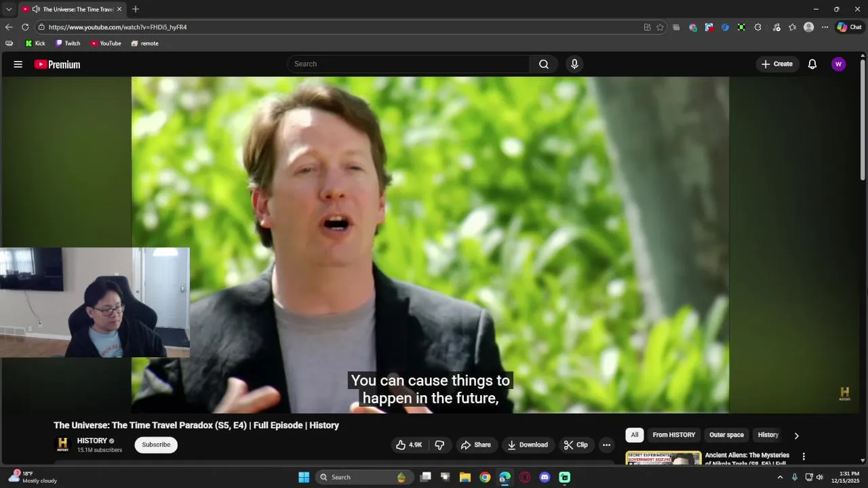868x488 pixels.
Task: Launch Google Chrome from taskbar
Action: pos(485,477)
